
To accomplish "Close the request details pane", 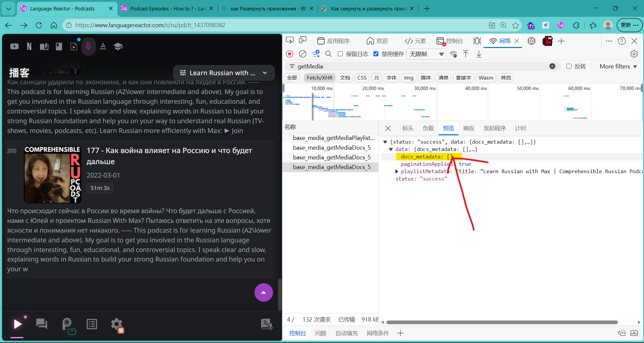I will 388,128.
